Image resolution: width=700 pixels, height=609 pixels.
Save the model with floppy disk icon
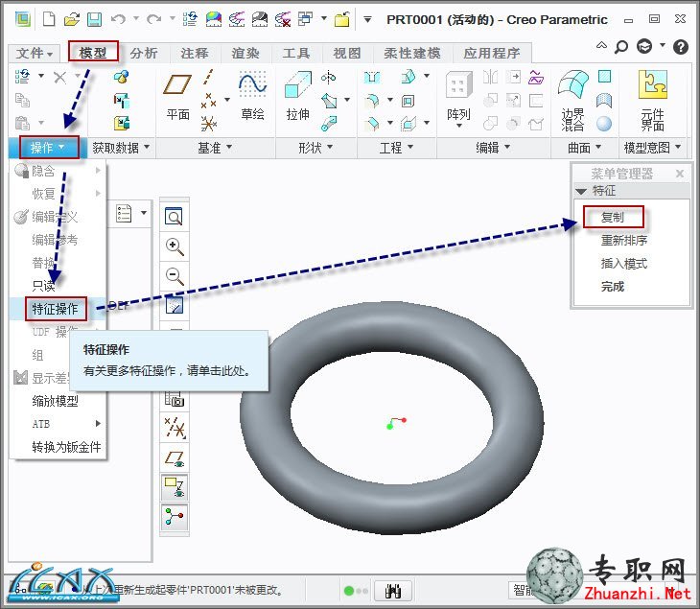pos(94,19)
